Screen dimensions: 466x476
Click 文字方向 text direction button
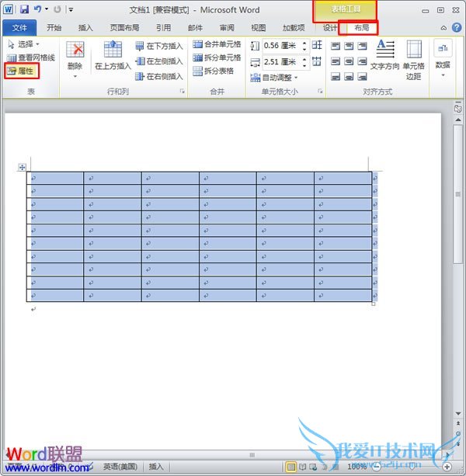point(384,55)
